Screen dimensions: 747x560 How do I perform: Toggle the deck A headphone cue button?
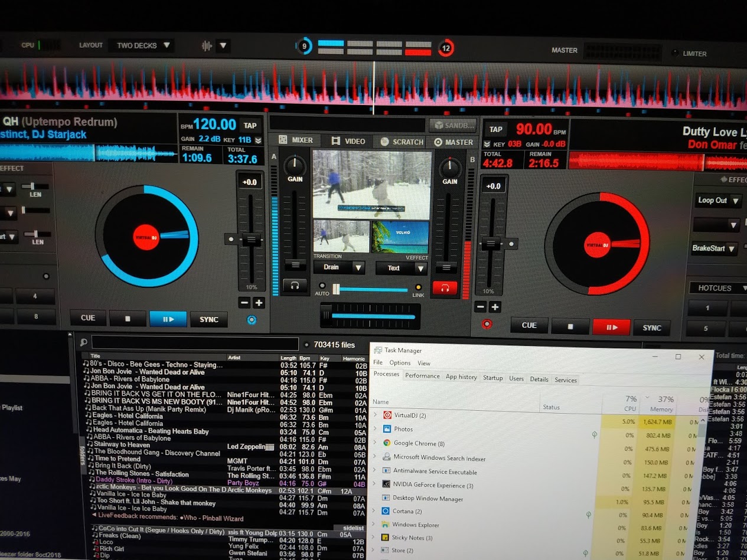(294, 286)
